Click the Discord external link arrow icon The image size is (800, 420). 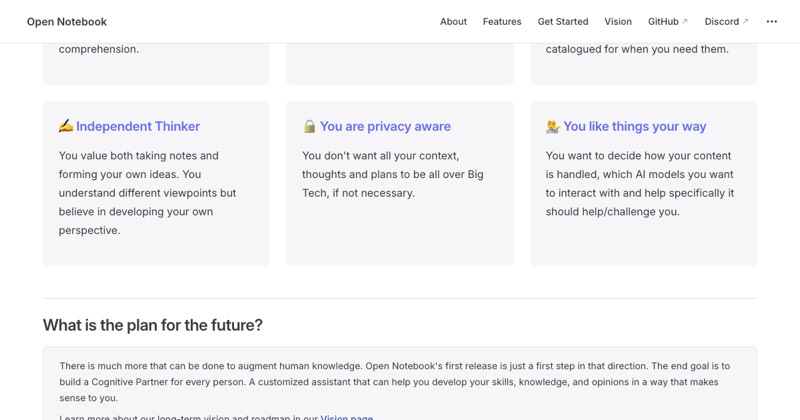tap(745, 21)
